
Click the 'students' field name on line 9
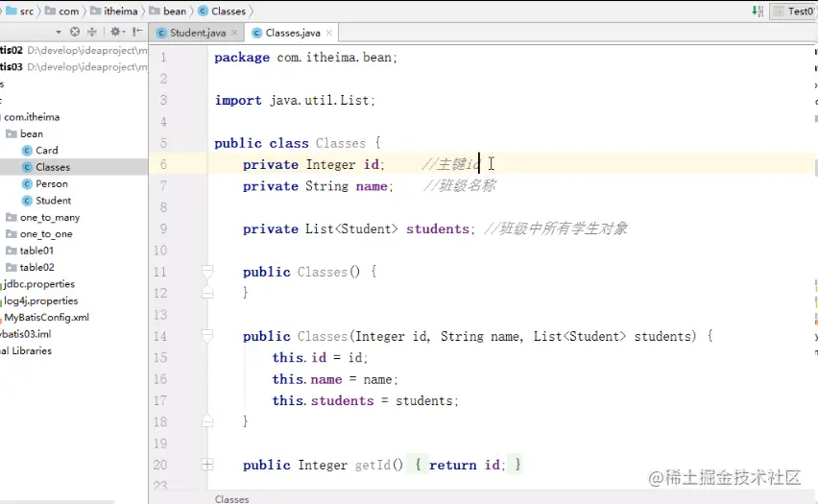tap(438, 229)
